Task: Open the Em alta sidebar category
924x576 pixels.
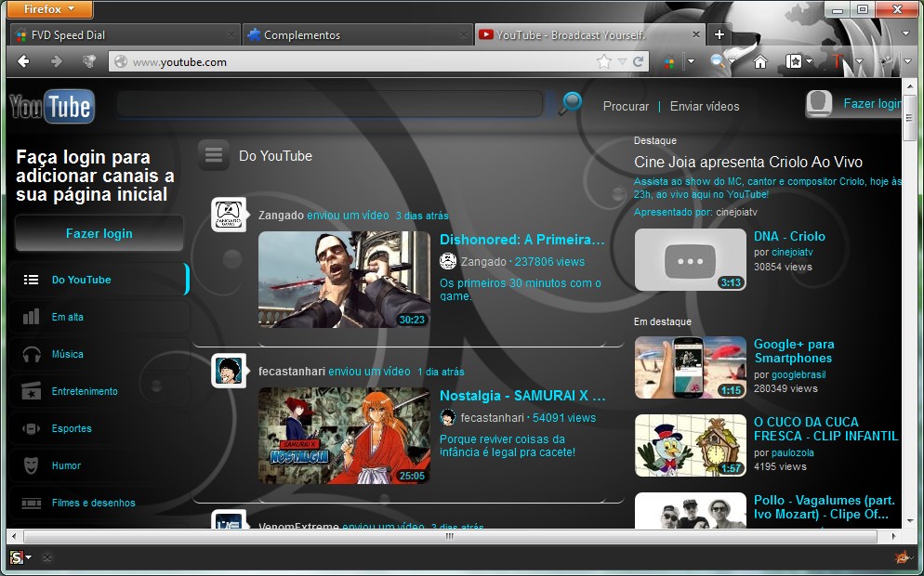Action: click(99, 317)
